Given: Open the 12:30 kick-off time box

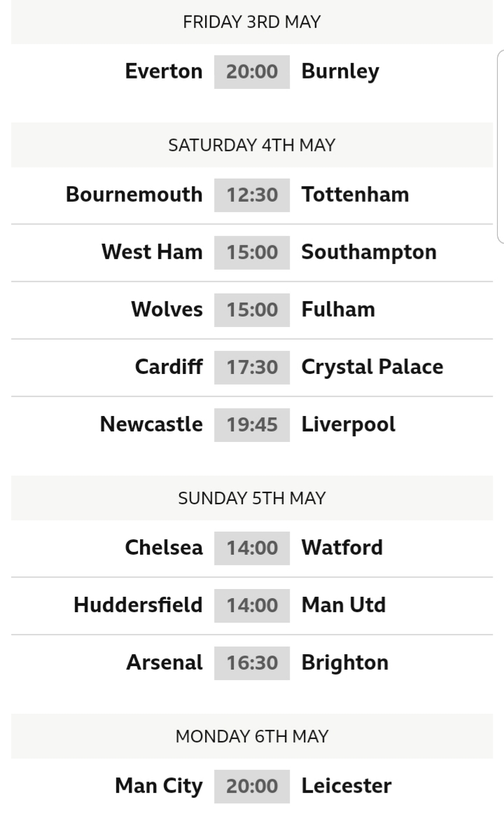Looking at the screenshot, I should [252, 195].
